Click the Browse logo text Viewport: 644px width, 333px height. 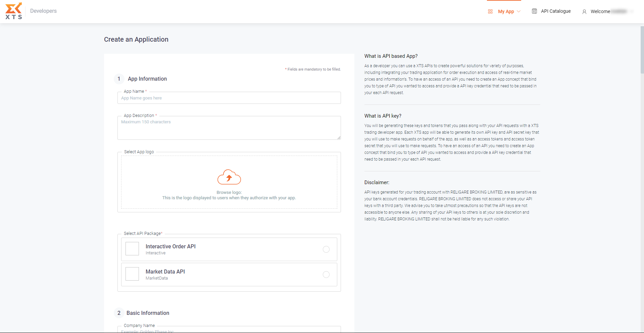pos(229,193)
